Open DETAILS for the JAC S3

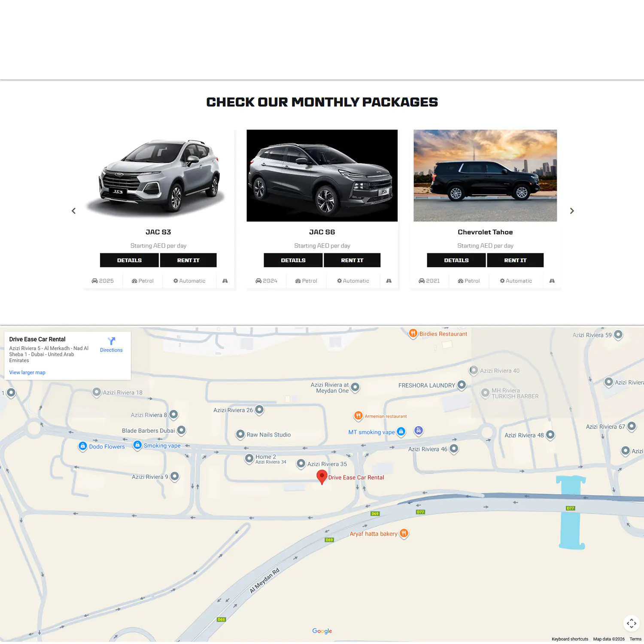coord(129,260)
